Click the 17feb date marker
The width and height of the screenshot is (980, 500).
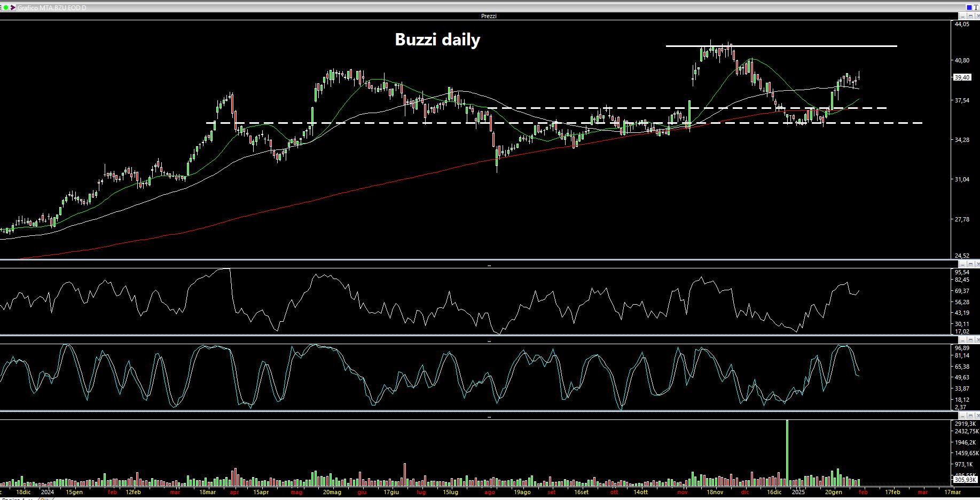[x=892, y=492]
